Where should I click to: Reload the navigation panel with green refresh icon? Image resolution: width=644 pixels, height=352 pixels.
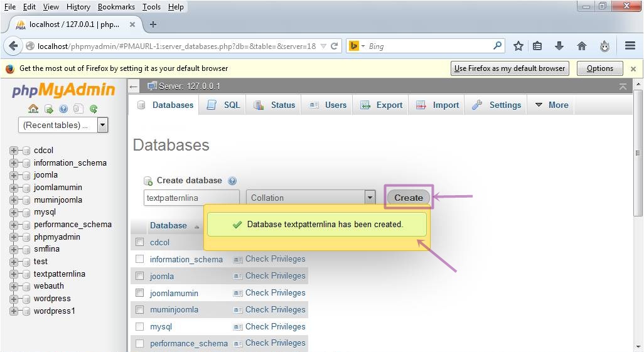tap(94, 109)
